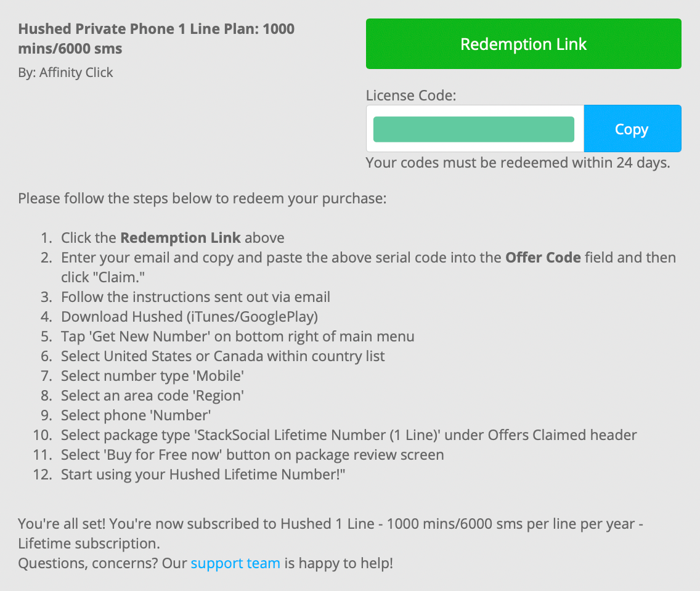Select the License Code field

[475, 129]
